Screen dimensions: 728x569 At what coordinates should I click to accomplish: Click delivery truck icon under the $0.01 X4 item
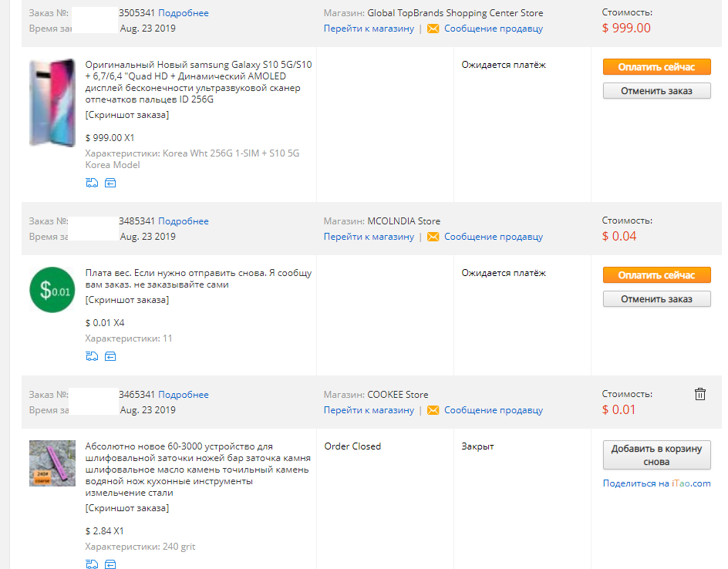(x=92, y=356)
